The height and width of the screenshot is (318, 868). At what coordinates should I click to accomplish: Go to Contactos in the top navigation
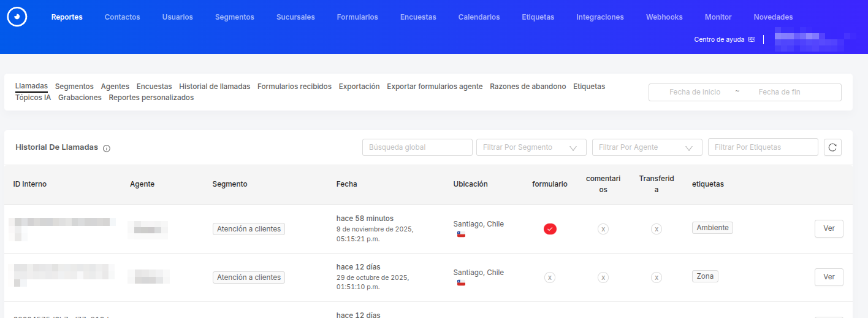click(x=122, y=17)
